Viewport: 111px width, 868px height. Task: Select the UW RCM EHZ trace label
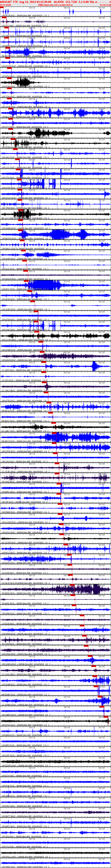(x=25, y=16)
